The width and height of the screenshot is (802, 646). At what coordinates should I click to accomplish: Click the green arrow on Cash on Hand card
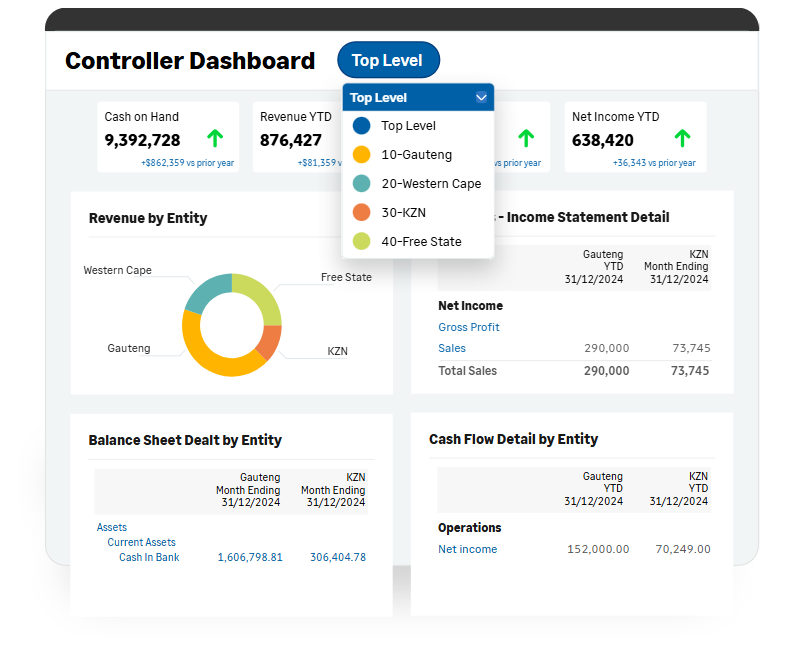click(215, 139)
